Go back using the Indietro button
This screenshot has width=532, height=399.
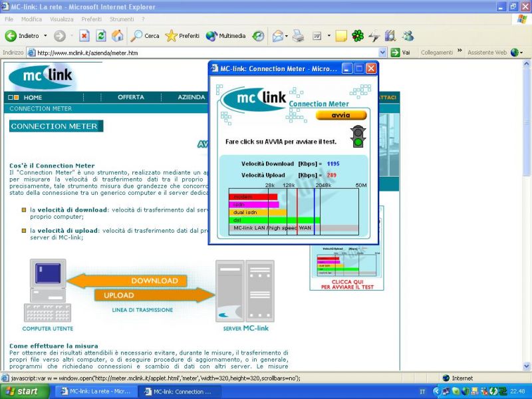coord(23,36)
